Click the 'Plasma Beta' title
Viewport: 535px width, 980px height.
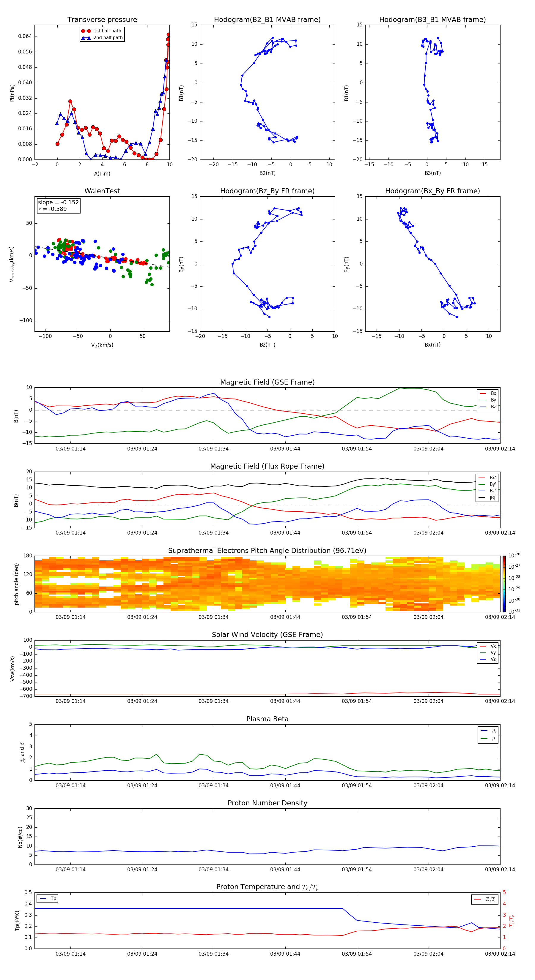coord(267,719)
